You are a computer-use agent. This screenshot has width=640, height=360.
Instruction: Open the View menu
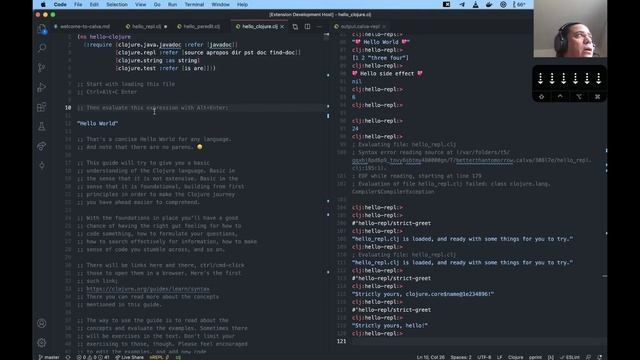(140, 4)
